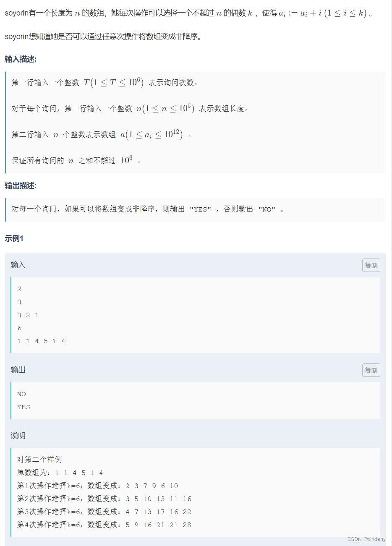The width and height of the screenshot is (392, 546).
Task: Click the YES line in the sample output block
Action: coord(24,407)
